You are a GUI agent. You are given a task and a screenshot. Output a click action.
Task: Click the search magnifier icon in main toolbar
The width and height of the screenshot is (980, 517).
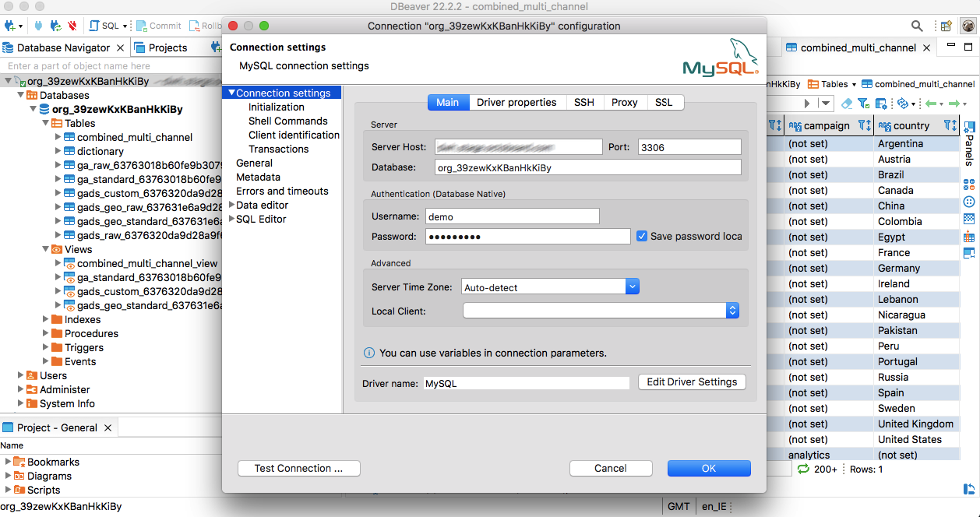[918, 26]
